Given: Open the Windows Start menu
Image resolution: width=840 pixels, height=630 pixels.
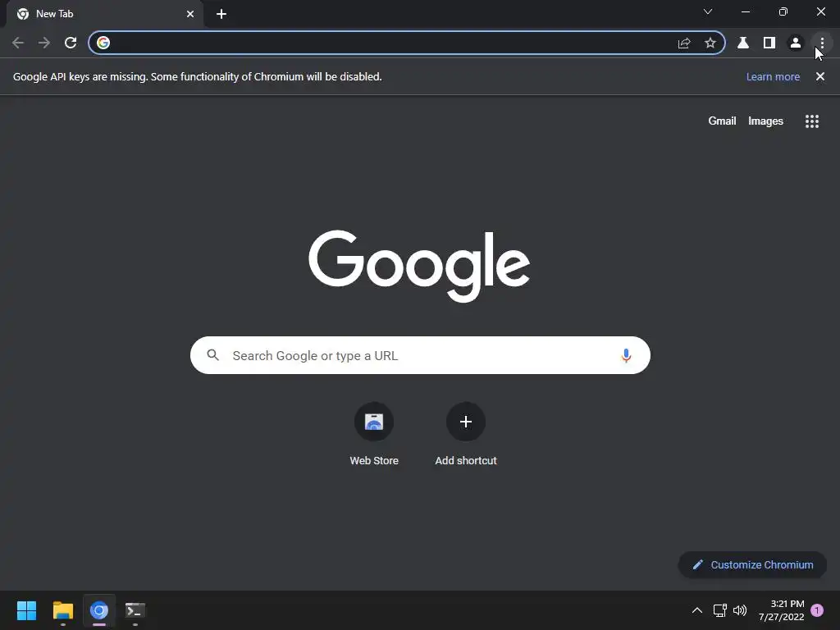Looking at the screenshot, I should (27, 610).
